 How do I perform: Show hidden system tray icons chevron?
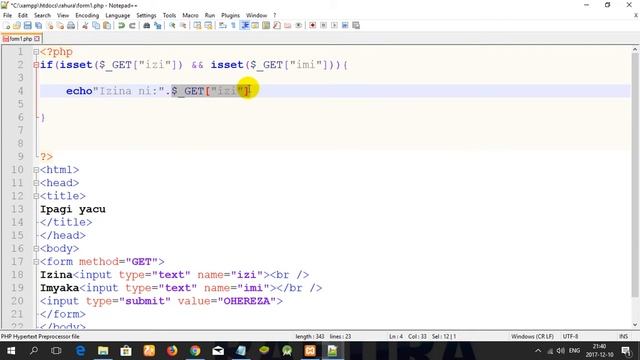[x=538, y=351]
